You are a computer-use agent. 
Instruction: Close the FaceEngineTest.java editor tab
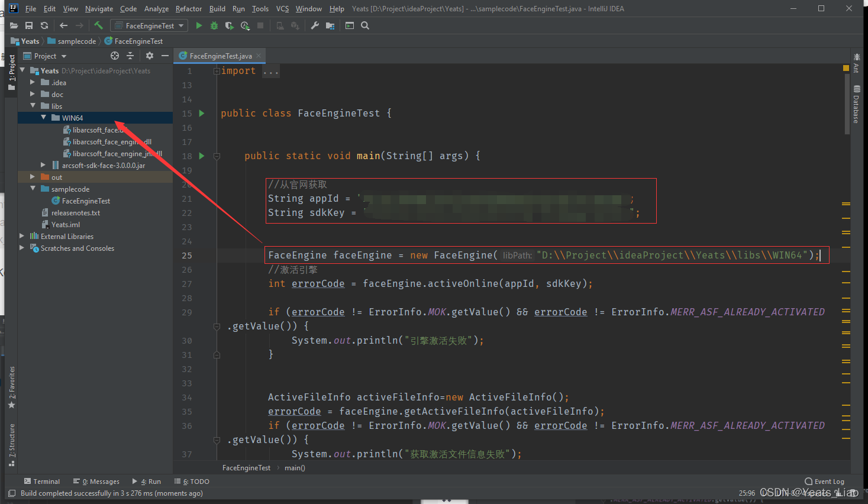tap(259, 56)
